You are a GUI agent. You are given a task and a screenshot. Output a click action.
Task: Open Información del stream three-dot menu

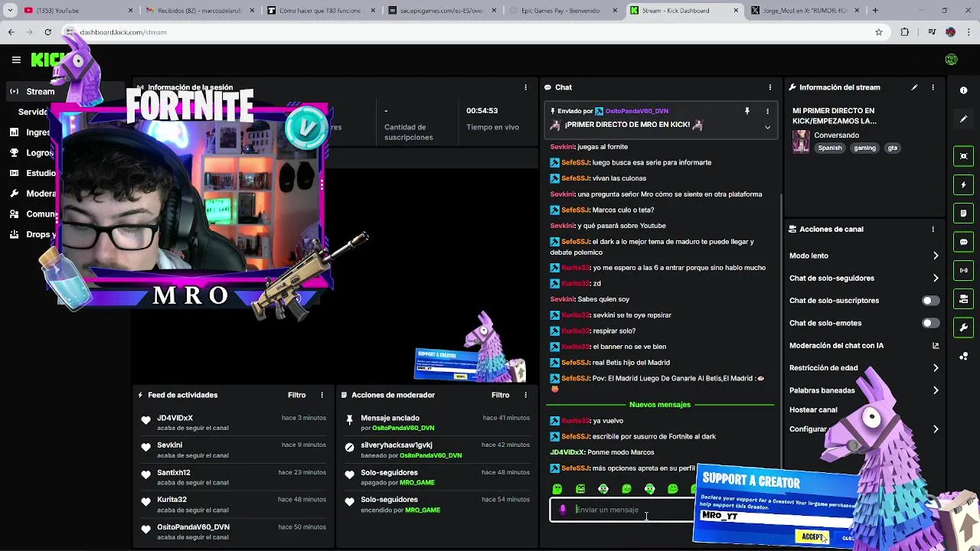click(933, 87)
